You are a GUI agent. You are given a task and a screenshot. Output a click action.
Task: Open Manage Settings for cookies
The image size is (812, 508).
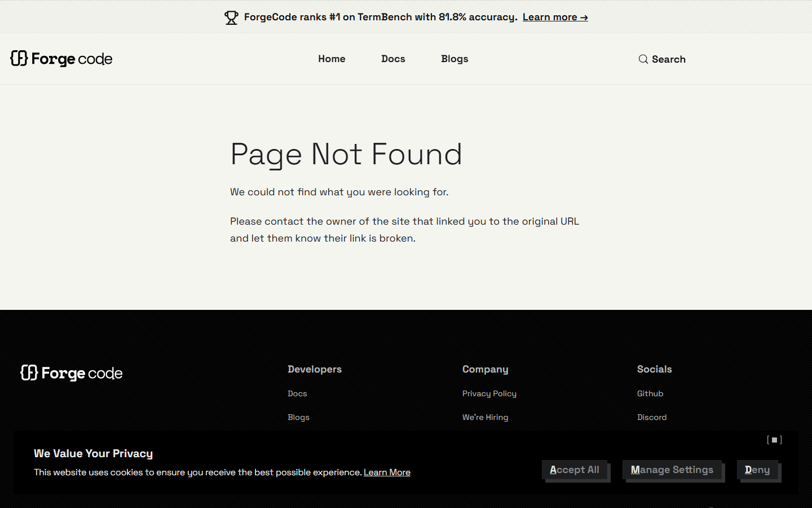(x=672, y=470)
